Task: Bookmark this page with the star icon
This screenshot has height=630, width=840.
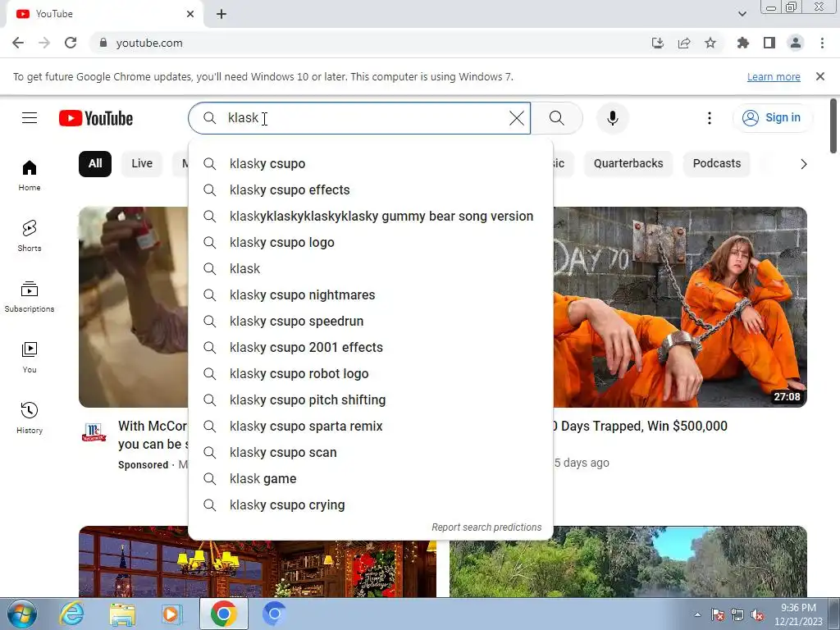Action: (710, 43)
